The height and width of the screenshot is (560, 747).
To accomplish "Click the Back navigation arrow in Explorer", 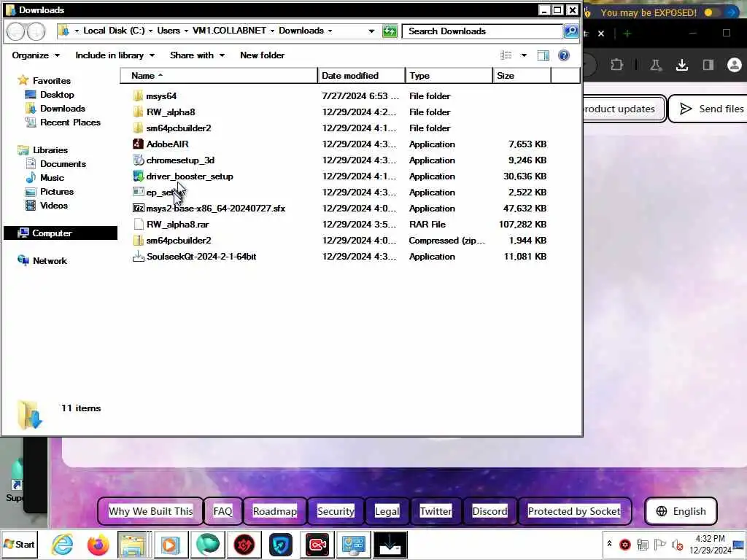I will [x=16, y=31].
